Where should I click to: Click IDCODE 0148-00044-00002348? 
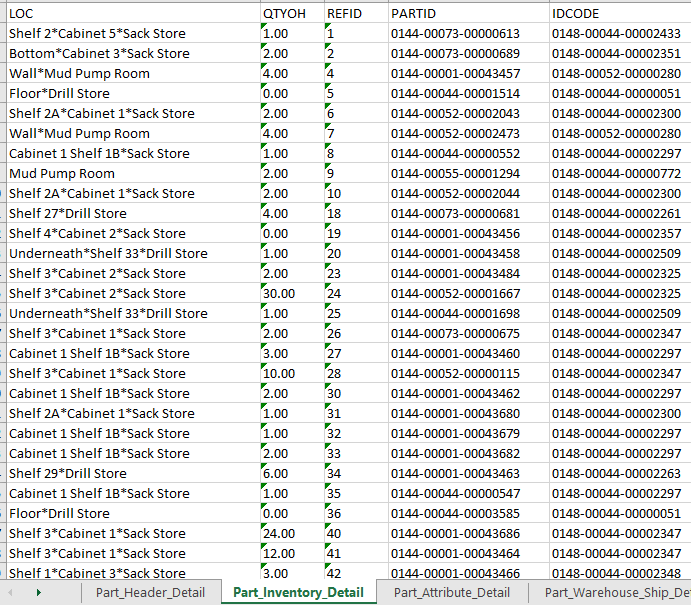pyautogui.click(x=620, y=573)
